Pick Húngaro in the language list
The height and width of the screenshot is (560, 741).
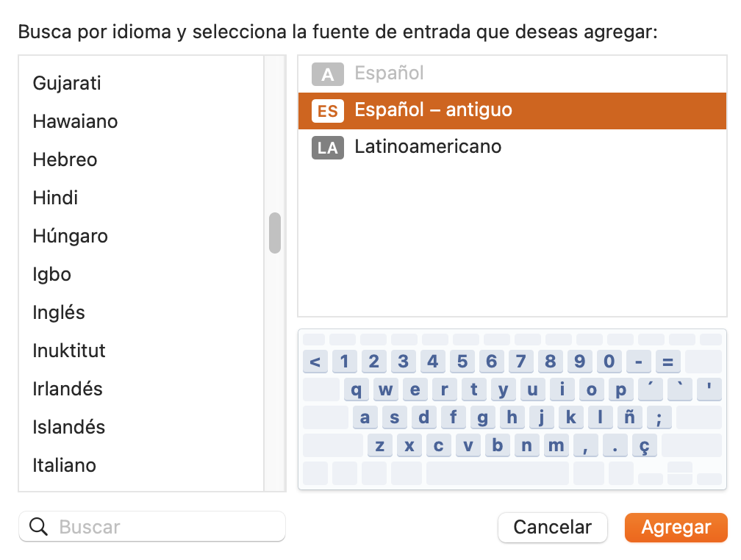[x=70, y=236]
